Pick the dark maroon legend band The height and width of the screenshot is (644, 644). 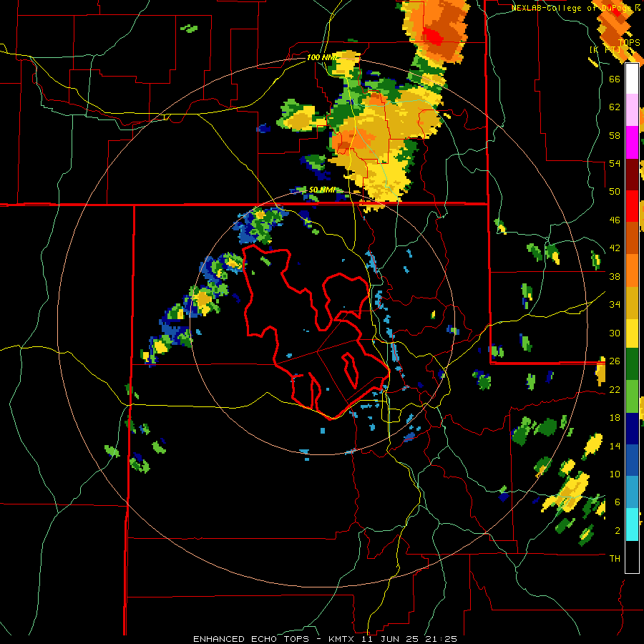point(632,175)
